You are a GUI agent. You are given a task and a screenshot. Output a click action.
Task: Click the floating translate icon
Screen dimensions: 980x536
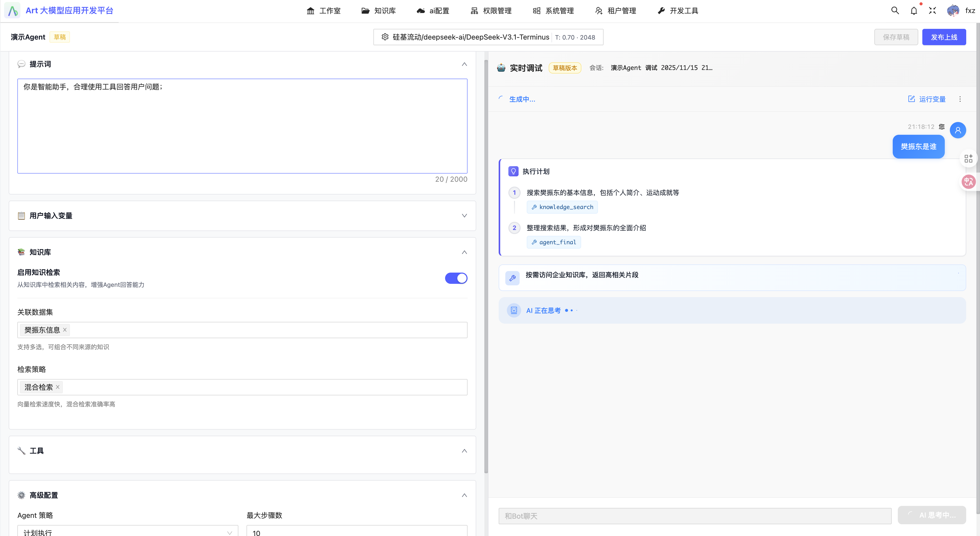[968, 182]
